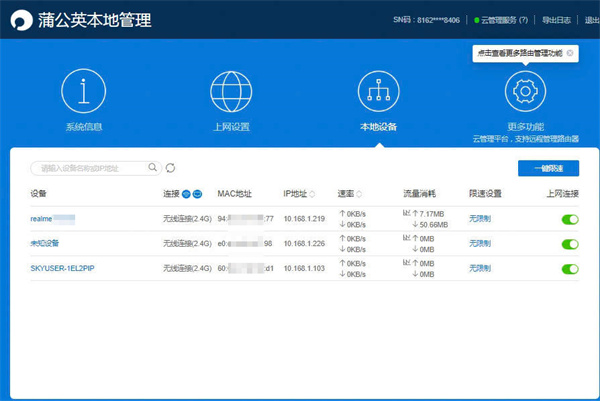Click the search magnifier icon
This screenshot has width=600, height=401.
(x=153, y=168)
